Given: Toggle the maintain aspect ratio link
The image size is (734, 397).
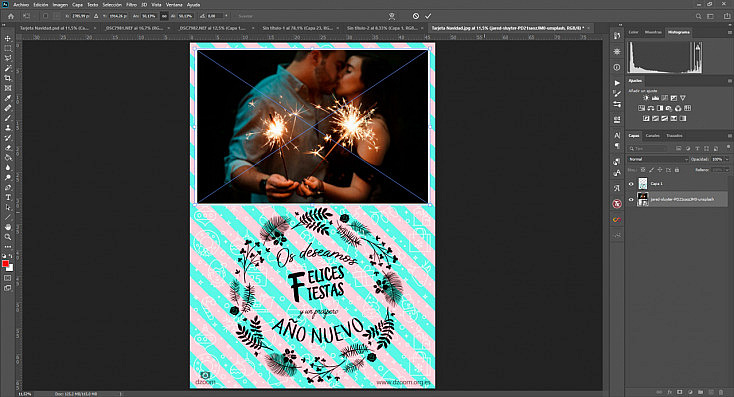Looking at the screenshot, I should pos(164,16).
